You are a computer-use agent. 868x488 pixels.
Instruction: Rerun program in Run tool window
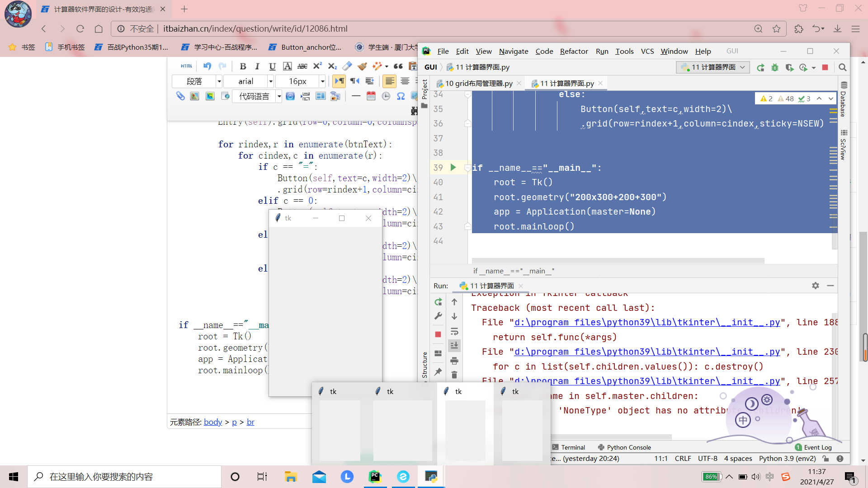[438, 302]
